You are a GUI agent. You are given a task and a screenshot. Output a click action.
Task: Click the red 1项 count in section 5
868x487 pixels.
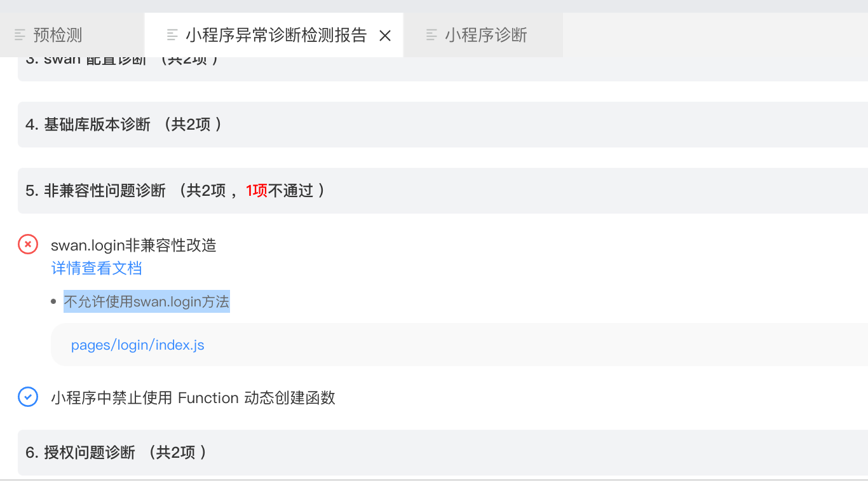[257, 190]
